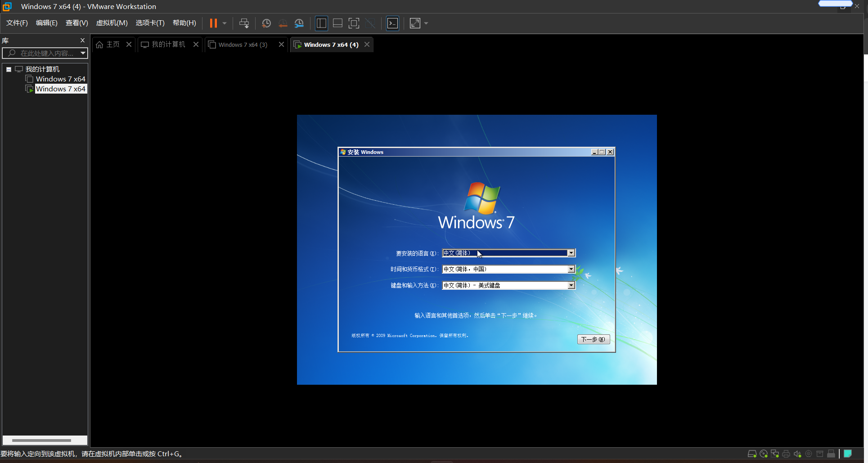The width and height of the screenshot is (868, 463).
Task: Click the CD/DVD drive status icon
Action: pos(764,454)
